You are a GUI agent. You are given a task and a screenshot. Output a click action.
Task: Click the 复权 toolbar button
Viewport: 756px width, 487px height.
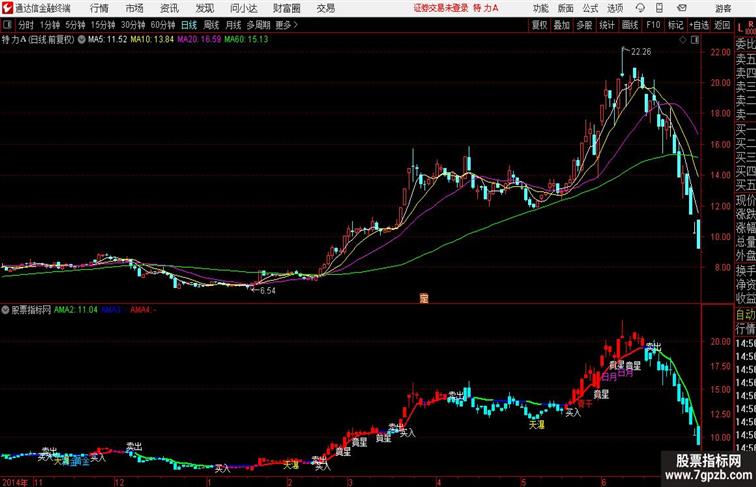click(x=539, y=25)
